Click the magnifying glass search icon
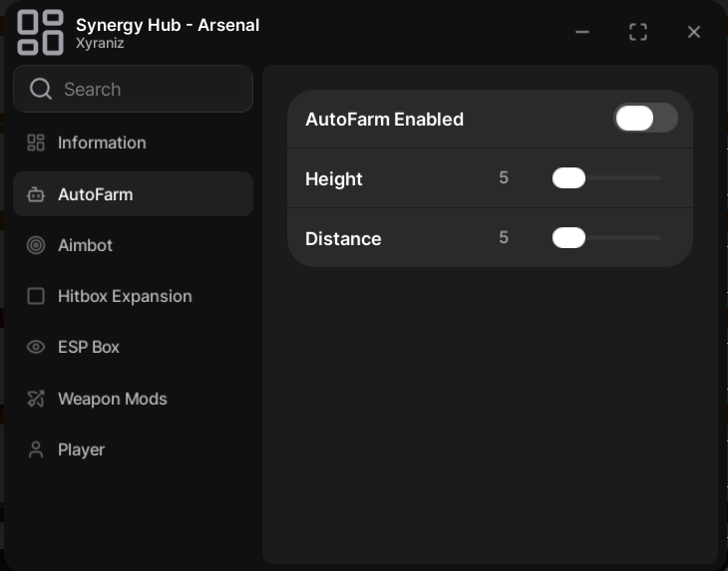The height and width of the screenshot is (571, 728). point(41,89)
